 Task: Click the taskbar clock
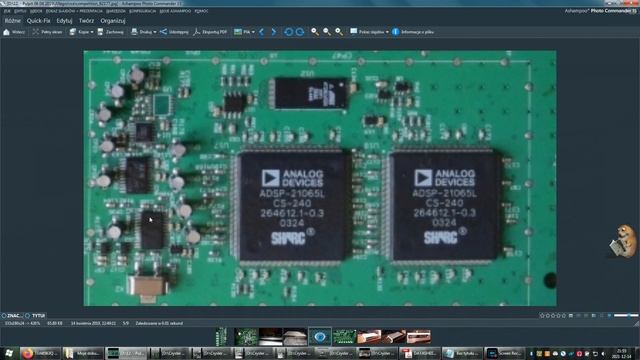[622, 353]
